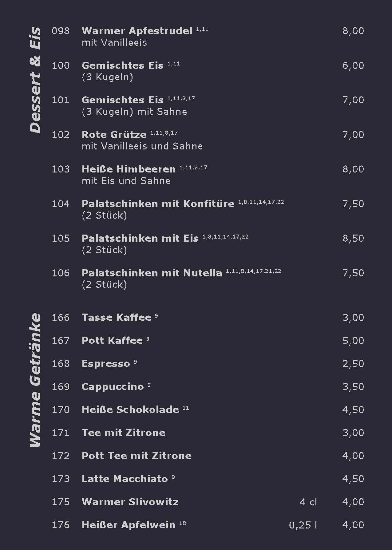Choose Palatschinken mit Nutella
The height and width of the screenshot is (550, 392).
[x=152, y=273]
